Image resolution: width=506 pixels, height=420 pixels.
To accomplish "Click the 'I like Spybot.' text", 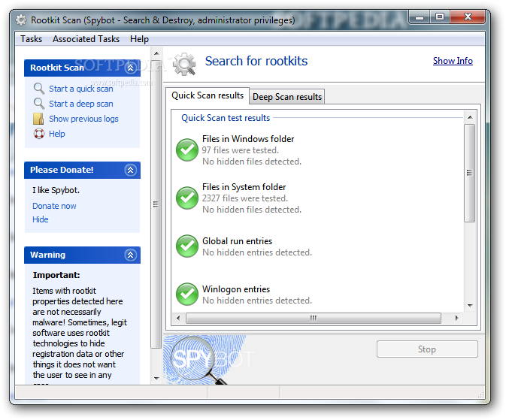I will point(56,190).
